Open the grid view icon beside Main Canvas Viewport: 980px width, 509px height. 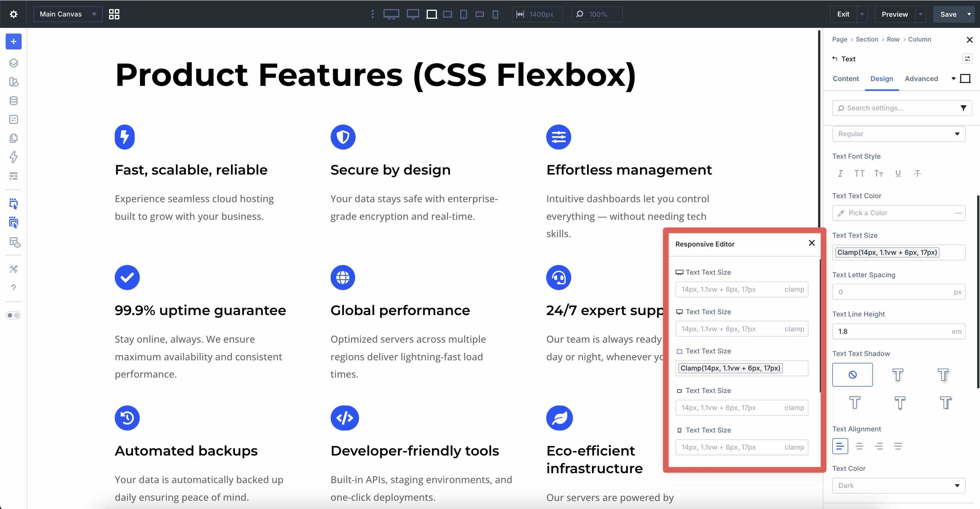pyautogui.click(x=114, y=14)
